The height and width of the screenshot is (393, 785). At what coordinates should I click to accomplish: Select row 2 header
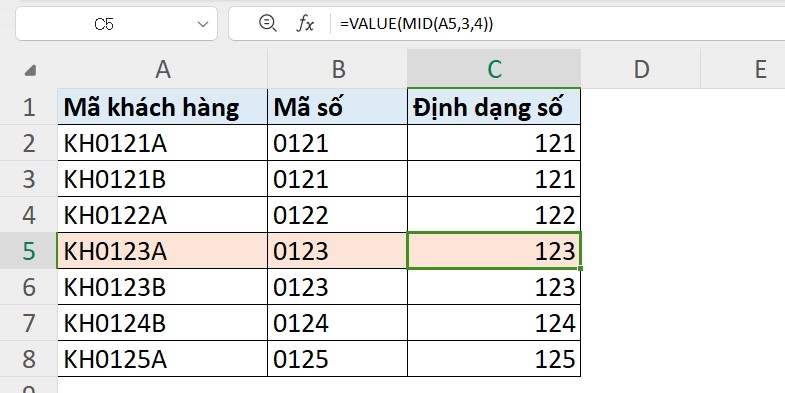[29, 143]
